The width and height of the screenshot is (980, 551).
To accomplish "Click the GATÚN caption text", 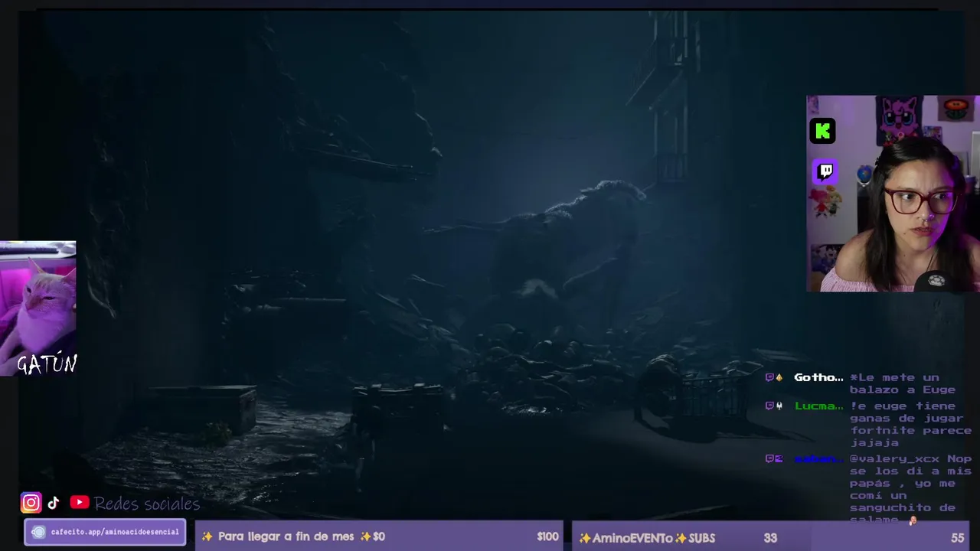I will (47, 365).
